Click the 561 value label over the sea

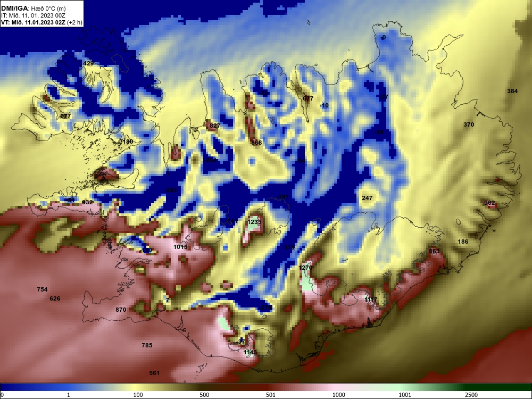154,373
